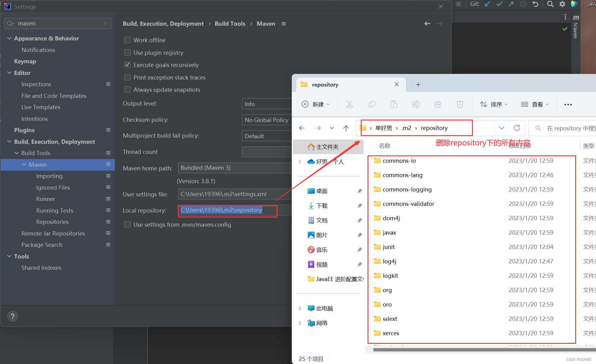Click the Settings help question mark button

[13, 316]
